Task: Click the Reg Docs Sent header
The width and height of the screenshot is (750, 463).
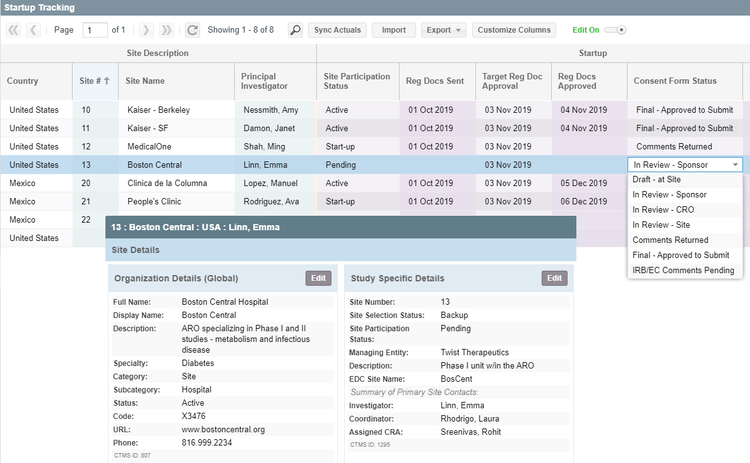Action: (x=437, y=81)
